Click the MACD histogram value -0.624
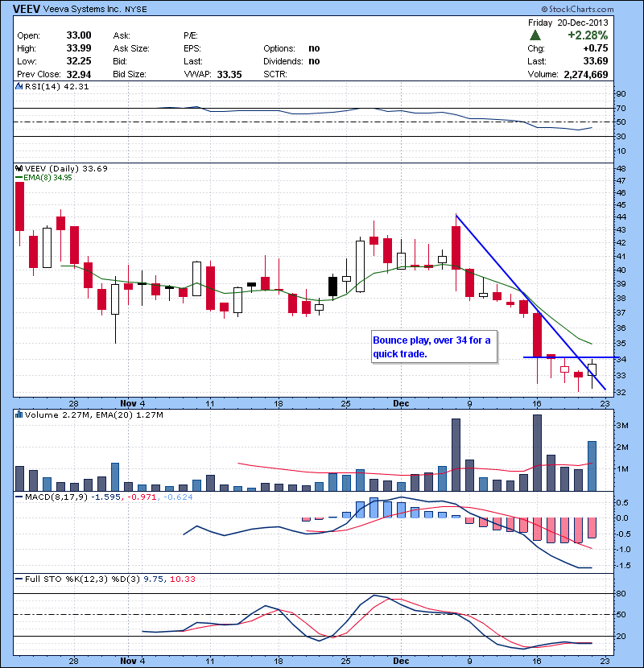 (x=178, y=497)
